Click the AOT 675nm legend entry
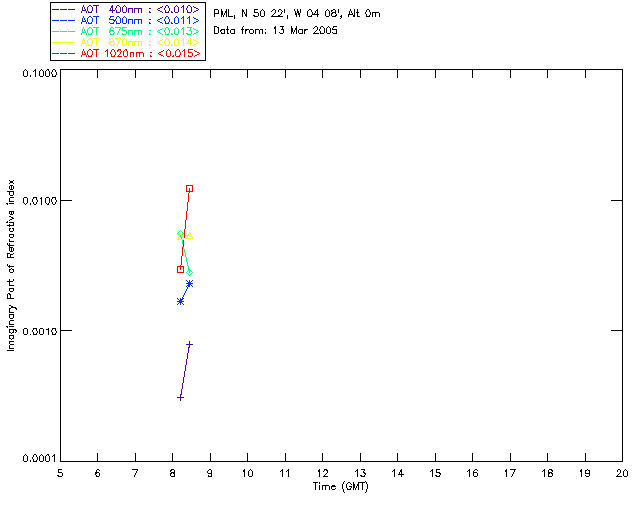 127,31
